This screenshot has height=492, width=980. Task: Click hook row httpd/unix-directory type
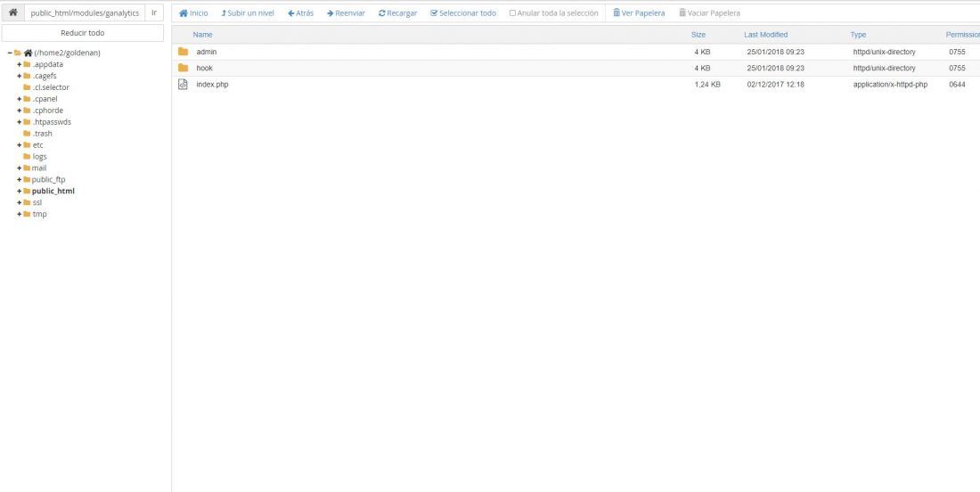point(884,68)
